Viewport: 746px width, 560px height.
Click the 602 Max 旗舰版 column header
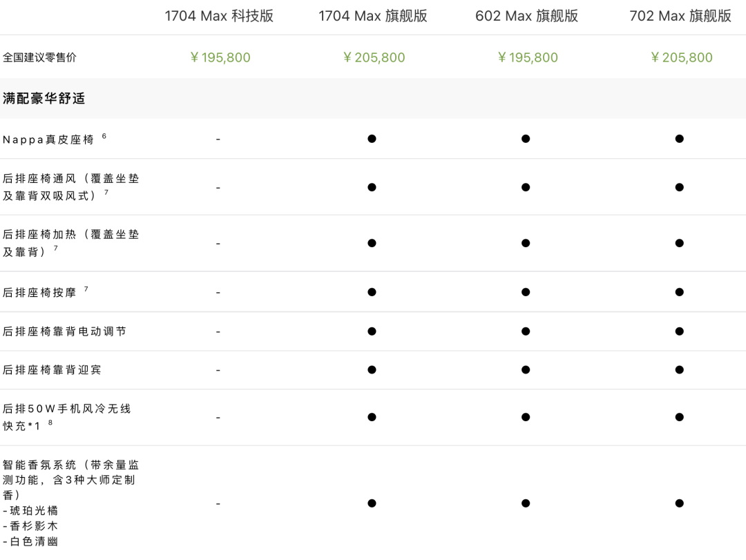[x=526, y=16]
